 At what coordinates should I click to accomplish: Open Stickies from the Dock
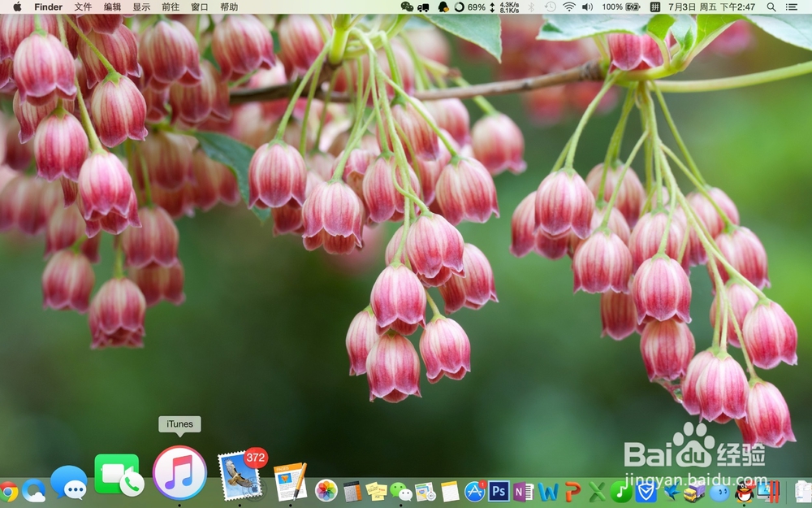click(x=376, y=491)
